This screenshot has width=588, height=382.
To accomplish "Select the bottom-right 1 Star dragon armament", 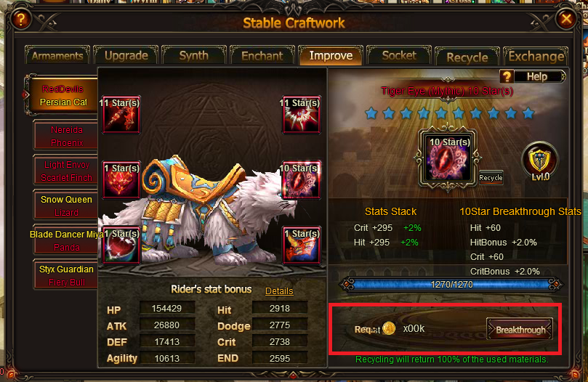I will click(301, 245).
